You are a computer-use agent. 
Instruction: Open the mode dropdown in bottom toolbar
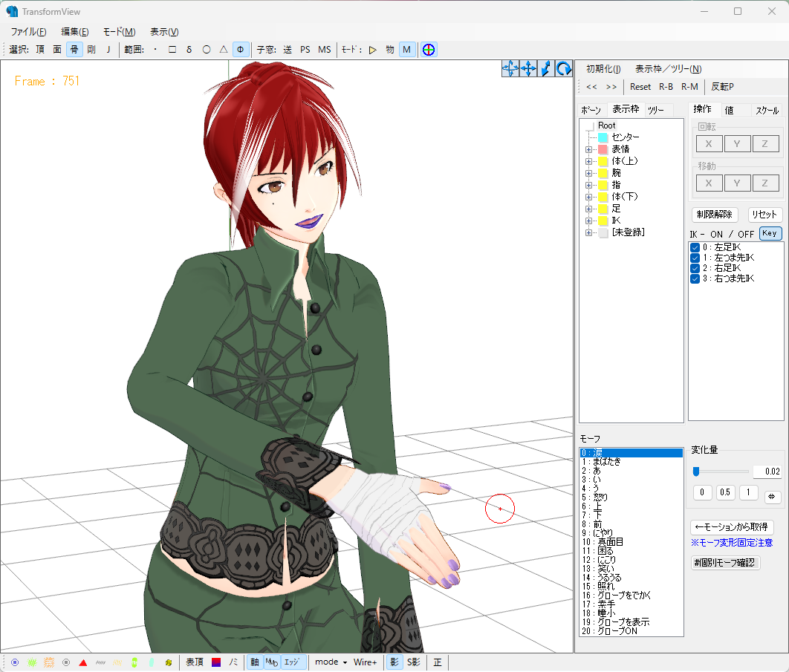(x=331, y=662)
